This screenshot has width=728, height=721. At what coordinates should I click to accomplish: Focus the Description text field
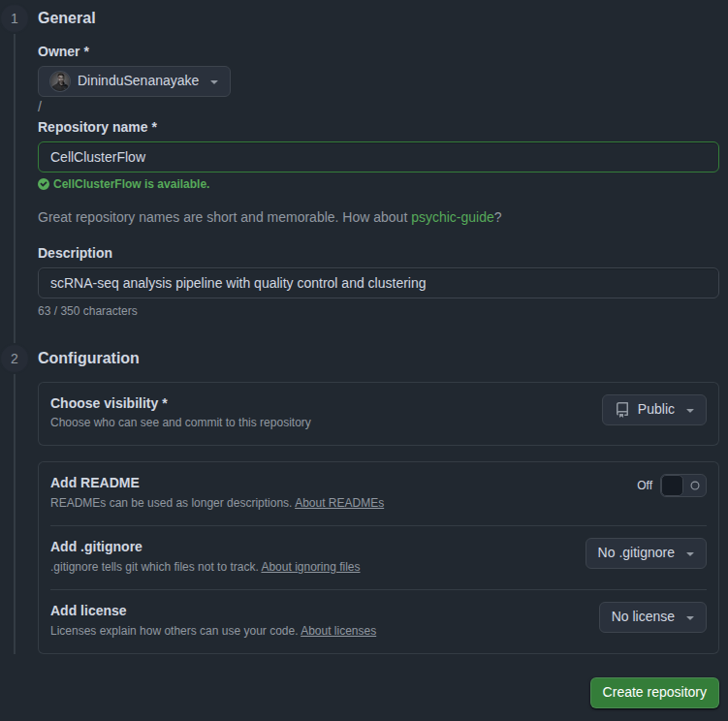tap(378, 283)
